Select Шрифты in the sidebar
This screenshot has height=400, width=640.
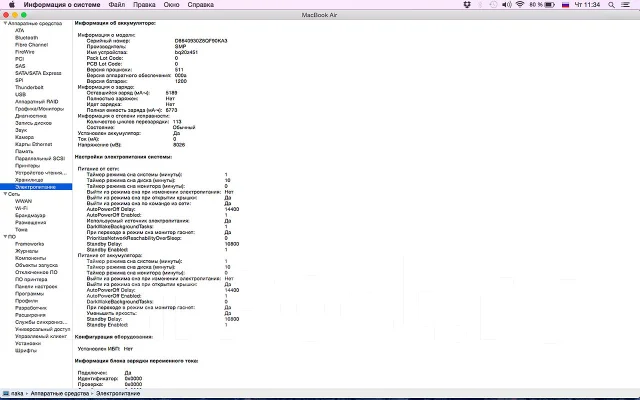(x=26, y=351)
